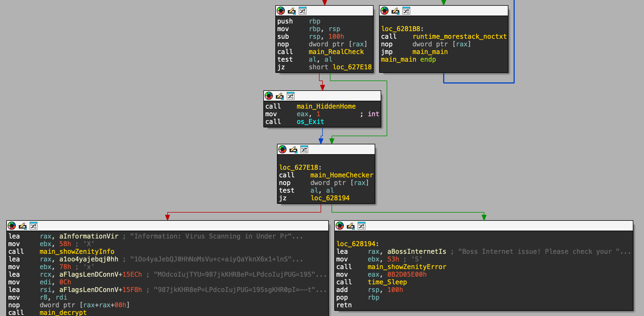The height and width of the screenshot is (316, 644).
Task: Click edit-name icon on main_RealCheck node
Action: point(291,11)
